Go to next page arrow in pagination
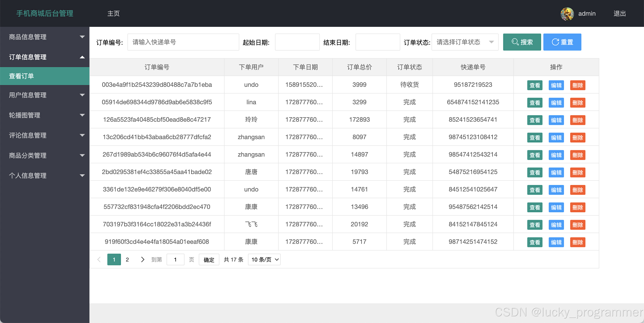This screenshot has height=323, width=644. point(142,259)
